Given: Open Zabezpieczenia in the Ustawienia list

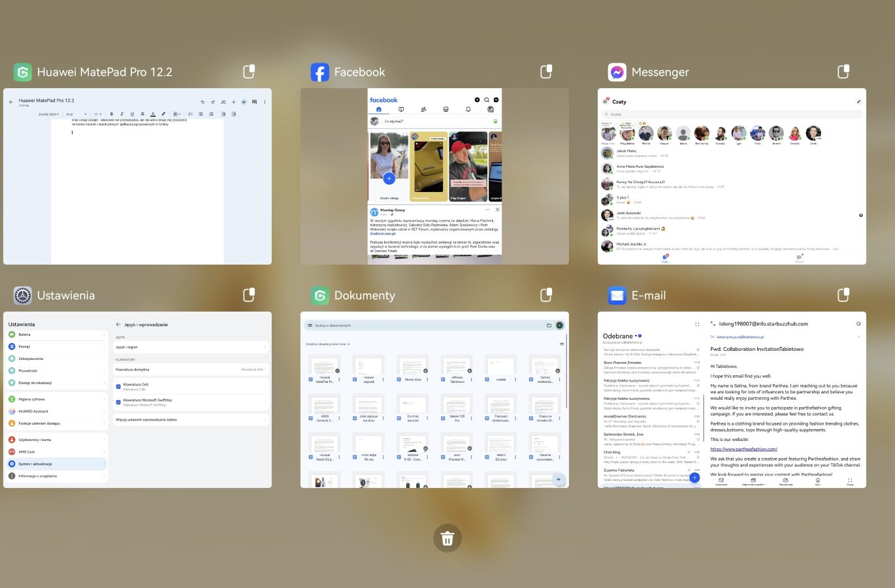Looking at the screenshot, I should tap(57, 359).
